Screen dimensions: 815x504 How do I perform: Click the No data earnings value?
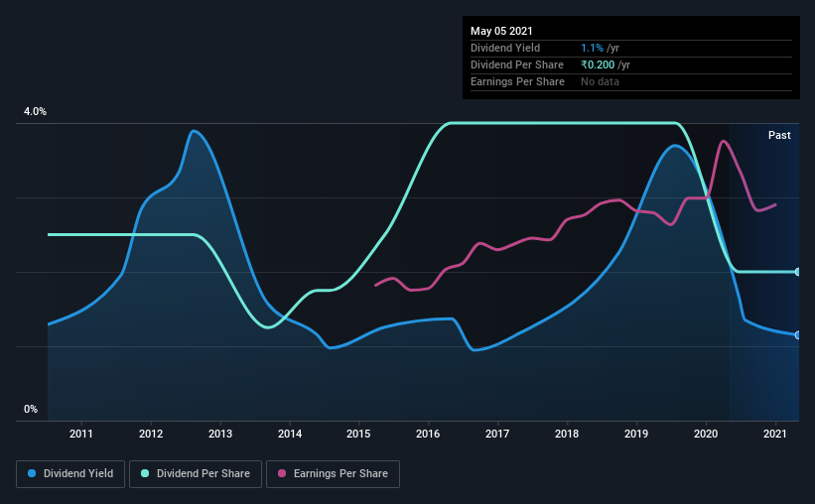(x=600, y=81)
